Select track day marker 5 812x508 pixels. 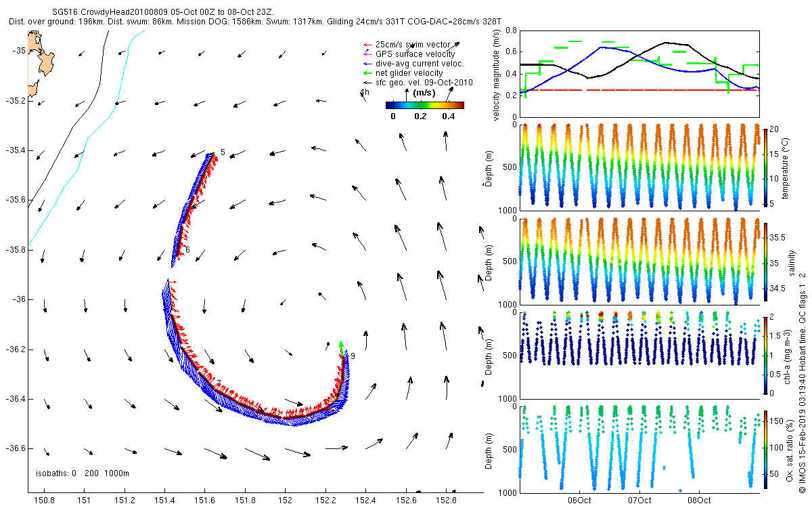click(223, 152)
